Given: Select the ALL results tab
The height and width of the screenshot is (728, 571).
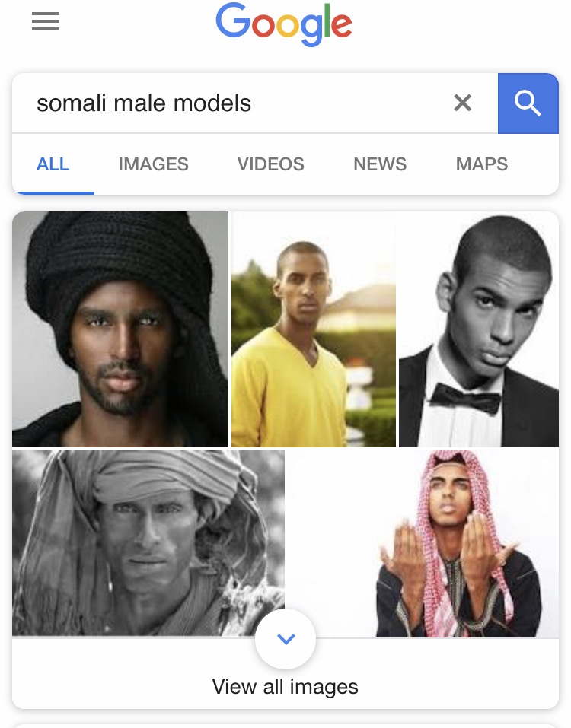Looking at the screenshot, I should click(53, 164).
